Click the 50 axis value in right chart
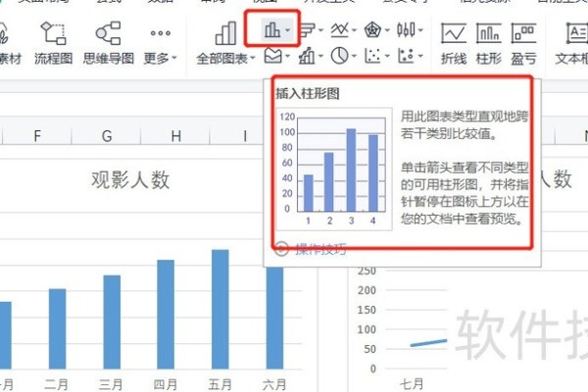 pyautogui.click(x=369, y=349)
